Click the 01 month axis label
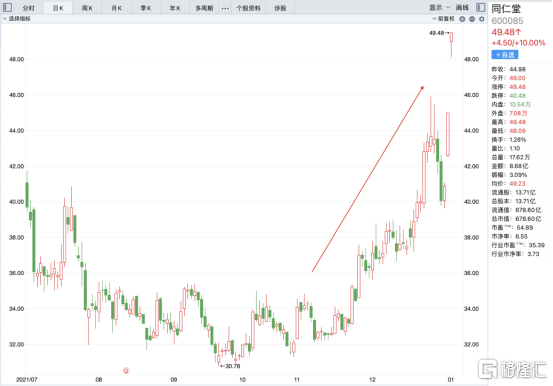This screenshot has height=386, width=553. (x=451, y=380)
